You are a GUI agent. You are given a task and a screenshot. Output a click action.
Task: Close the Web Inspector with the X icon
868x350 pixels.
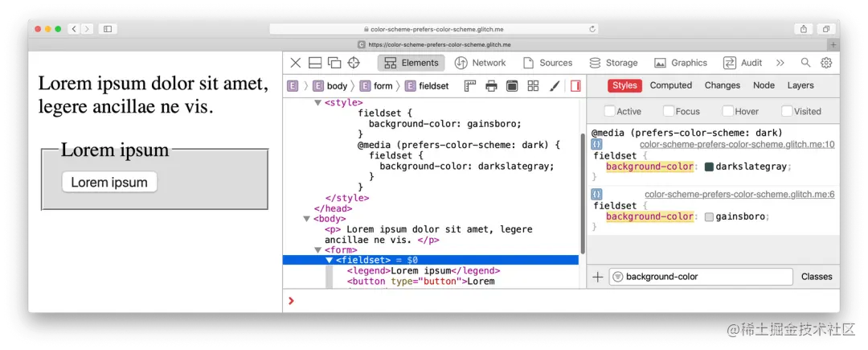tap(296, 63)
